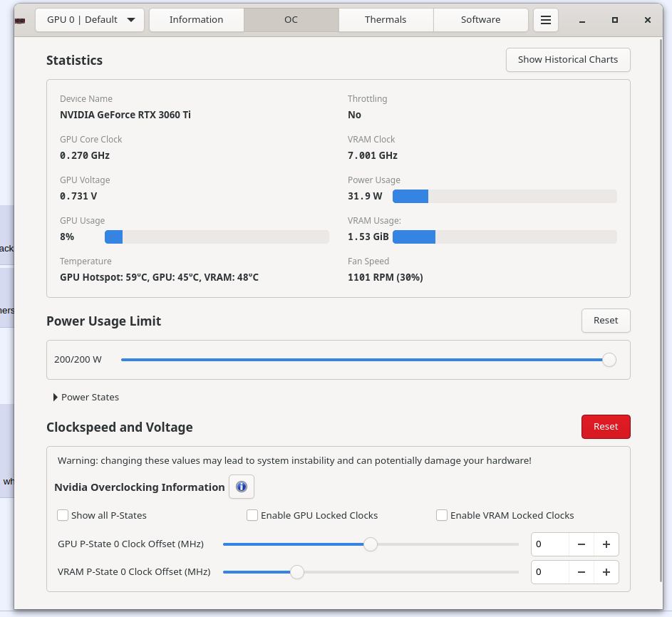
Task: Click the 1101 RPM (30%) fan speed value
Action: pos(386,277)
